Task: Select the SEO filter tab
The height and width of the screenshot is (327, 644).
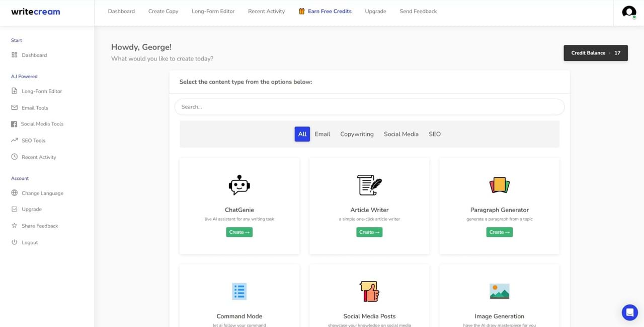Action: pyautogui.click(x=435, y=134)
